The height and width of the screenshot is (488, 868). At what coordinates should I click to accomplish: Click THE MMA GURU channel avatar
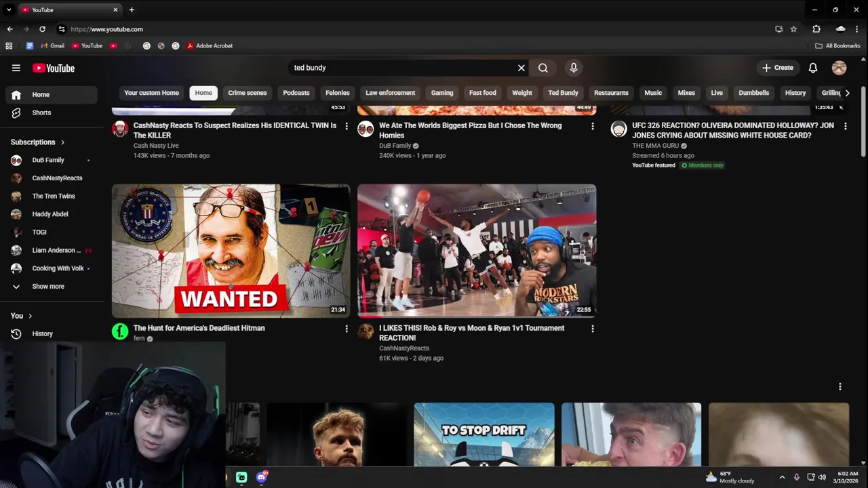tap(618, 129)
